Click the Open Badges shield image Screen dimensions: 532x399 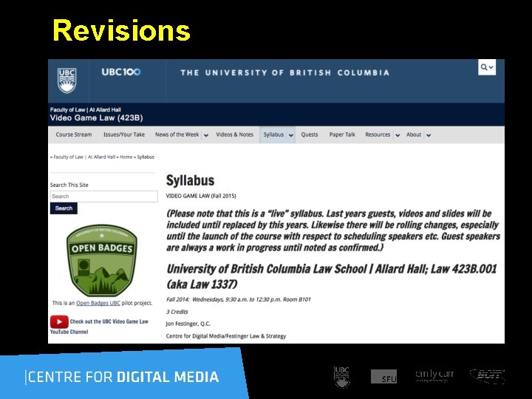point(102,260)
